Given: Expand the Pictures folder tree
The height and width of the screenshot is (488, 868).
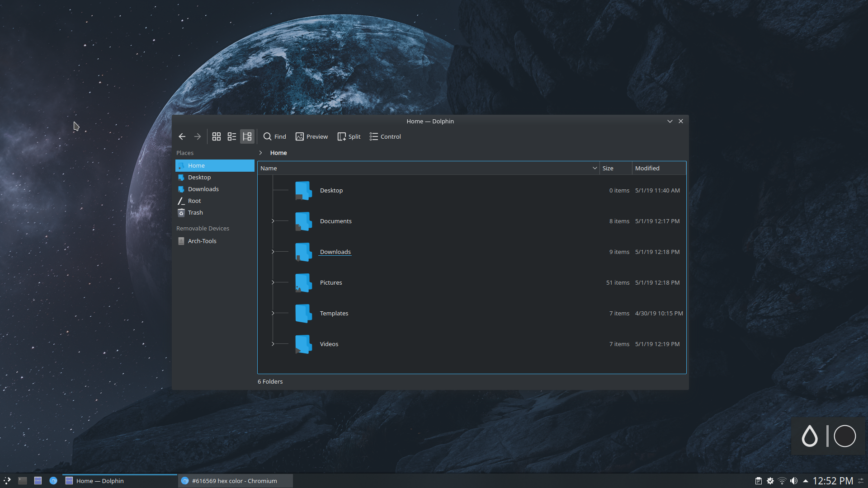Looking at the screenshot, I should click(273, 282).
